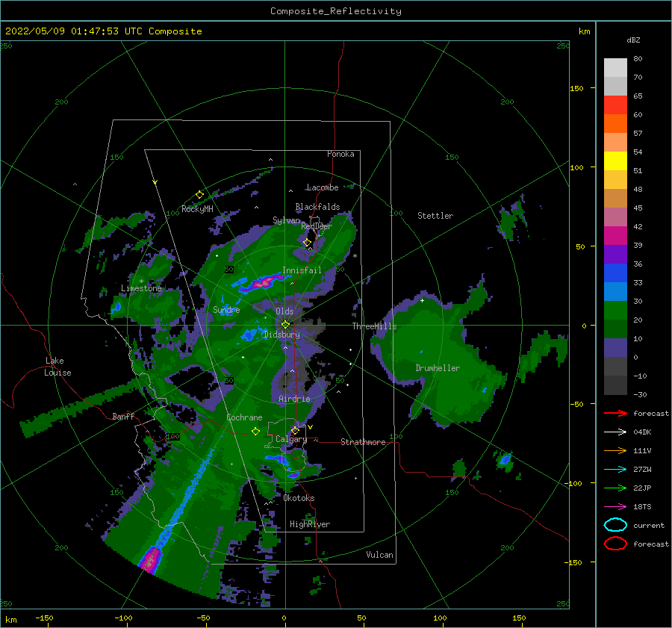Click the Calgary city label
Screen dimensions: 672x628
point(291,439)
